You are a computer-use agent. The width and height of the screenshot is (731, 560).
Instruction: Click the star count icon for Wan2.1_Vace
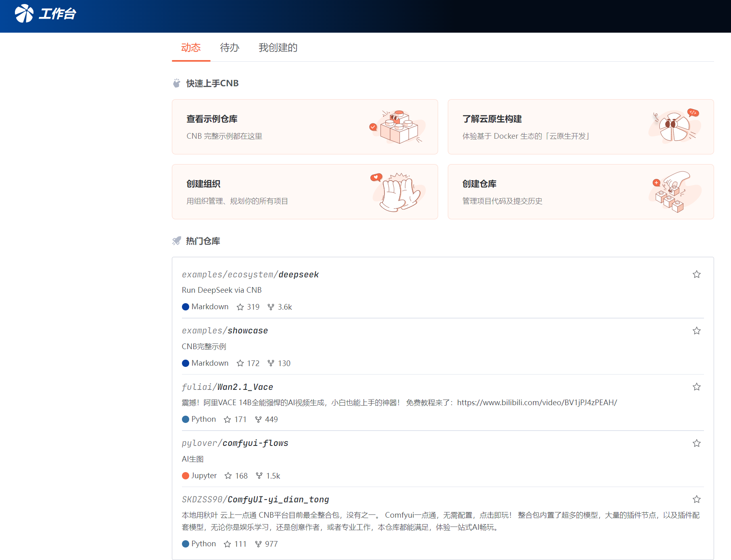[228, 419]
